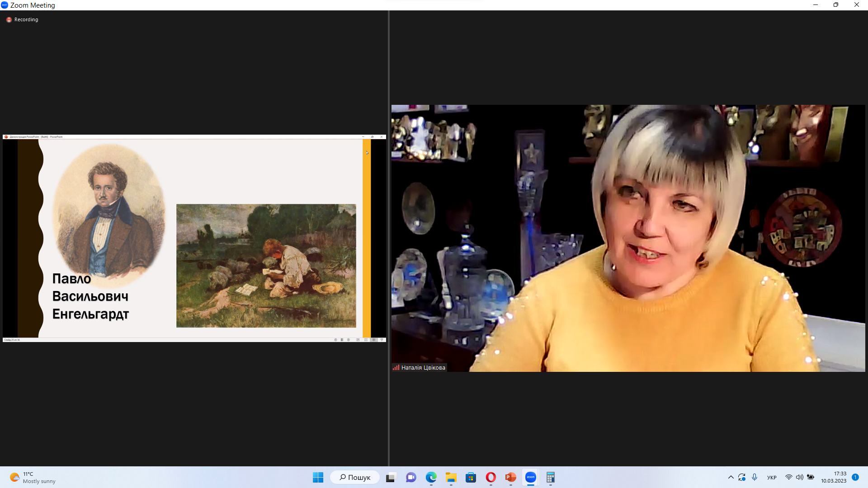
Task: Select the Наталія Цвікова name label
Action: pos(423,367)
